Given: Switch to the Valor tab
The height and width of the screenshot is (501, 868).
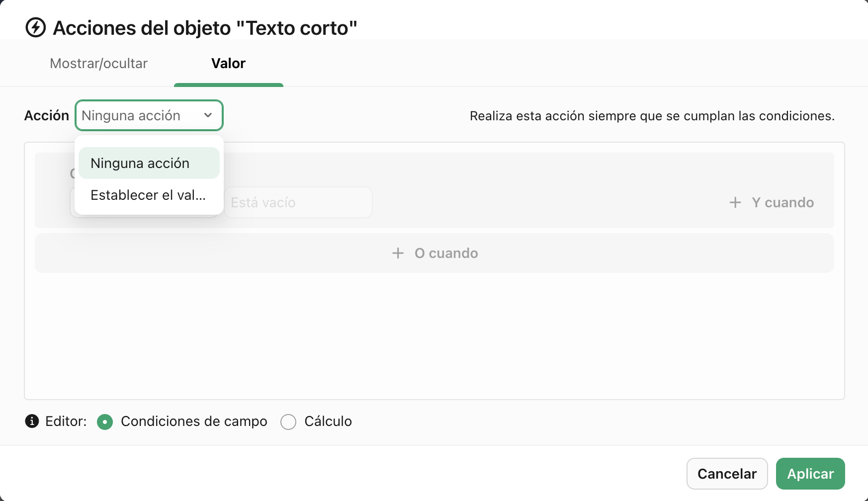Looking at the screenshot, I should [228, 64].
